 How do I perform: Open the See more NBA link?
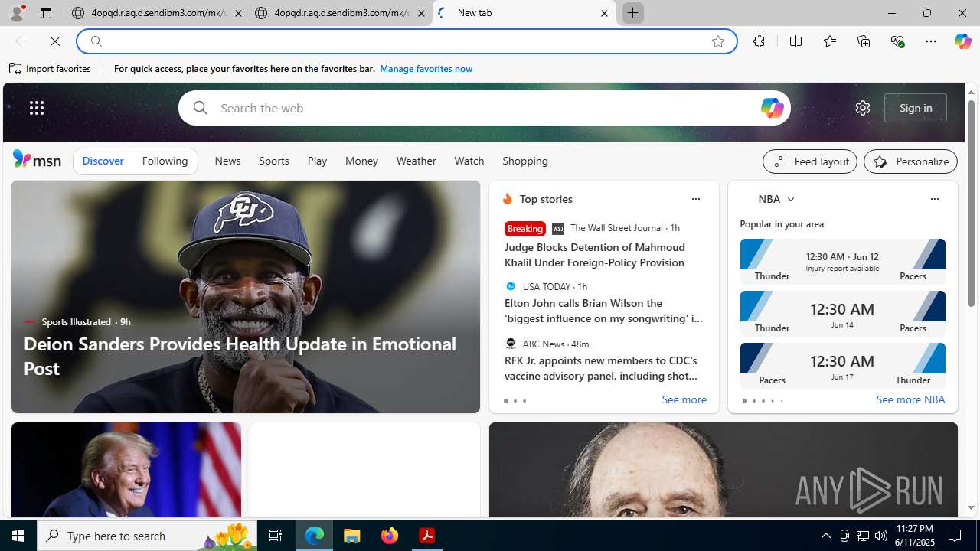tap(910, 399)
